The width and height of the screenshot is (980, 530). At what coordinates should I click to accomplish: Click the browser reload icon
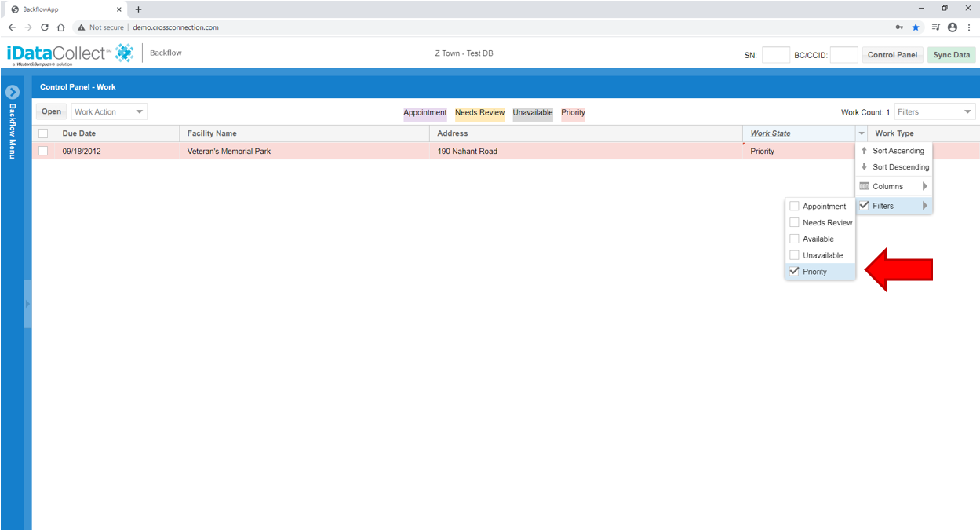pyautogui.click(x=45, y=27)
